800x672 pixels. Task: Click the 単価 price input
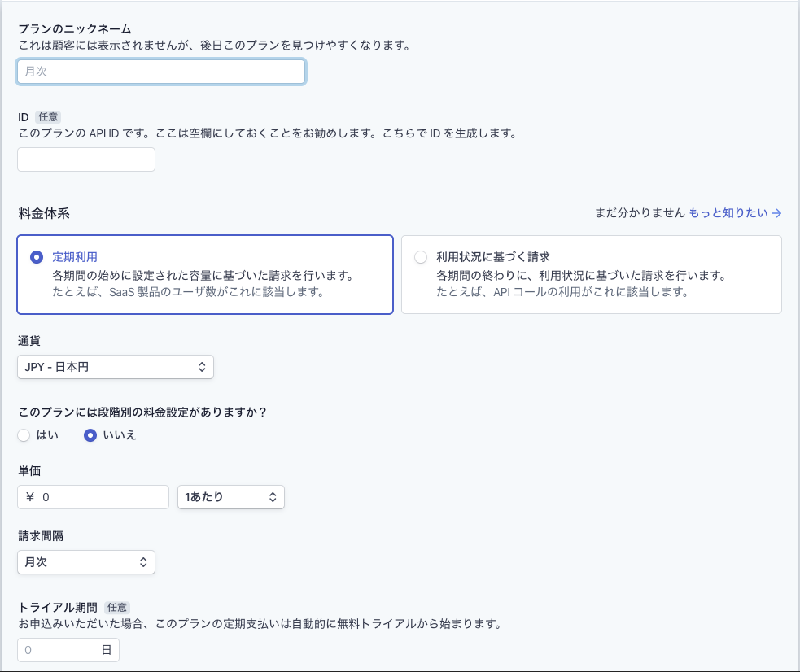click(x=93, y=496)
